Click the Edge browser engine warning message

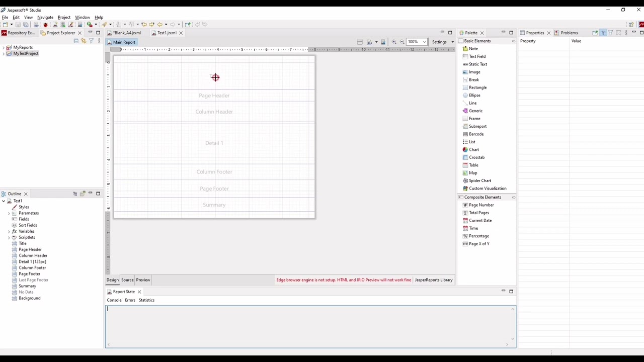344,280
